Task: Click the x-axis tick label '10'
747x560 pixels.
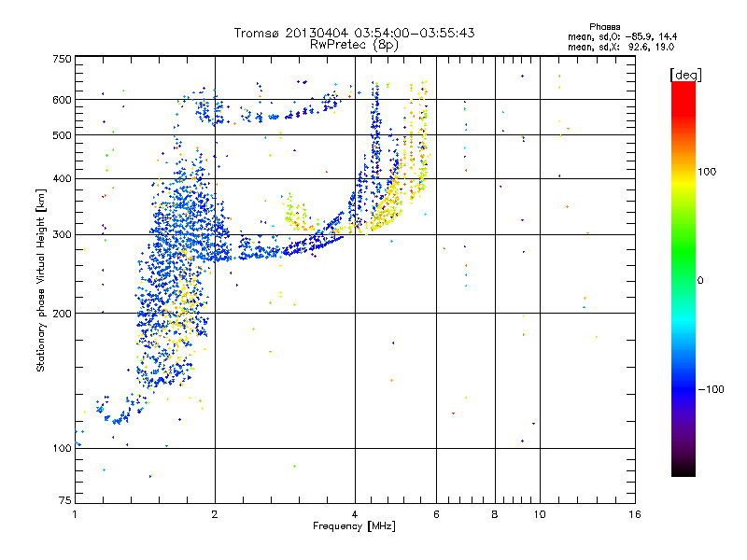Action: click(x=540, y=514)
